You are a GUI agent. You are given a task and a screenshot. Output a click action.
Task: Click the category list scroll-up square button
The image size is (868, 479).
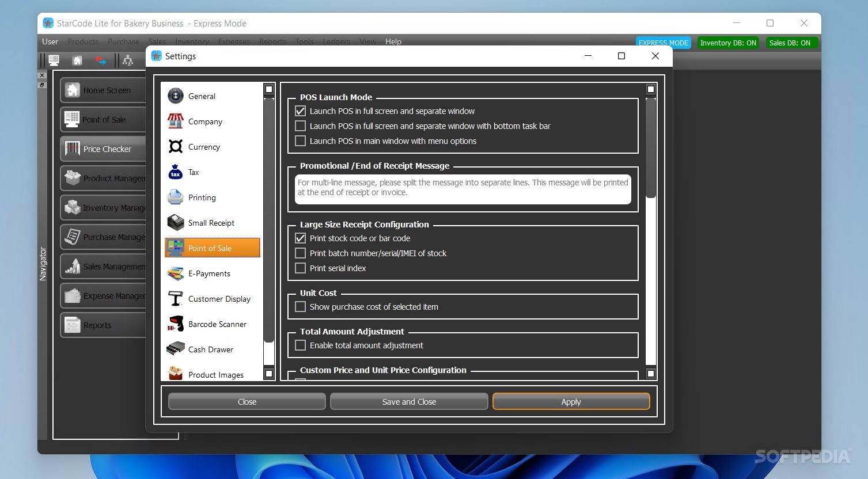(269, 89)
